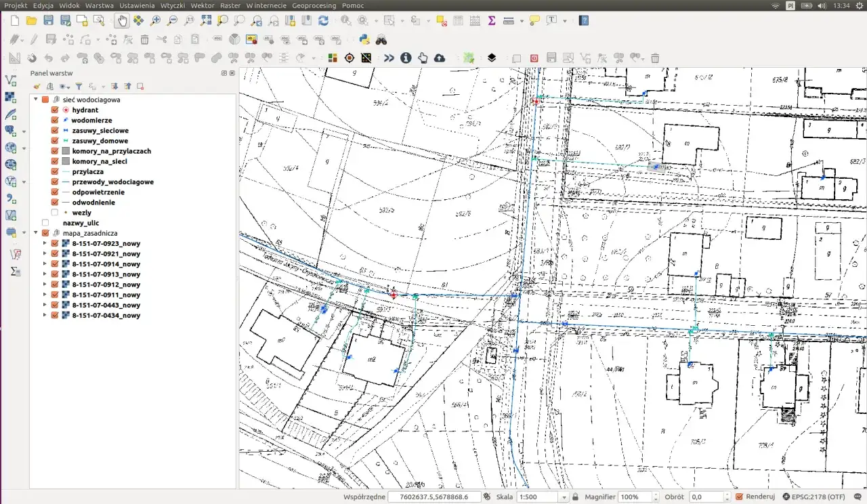Collapse the sieć wodociagowa group
The width and height of the screenshot is (867, 504).
(36, 100)
